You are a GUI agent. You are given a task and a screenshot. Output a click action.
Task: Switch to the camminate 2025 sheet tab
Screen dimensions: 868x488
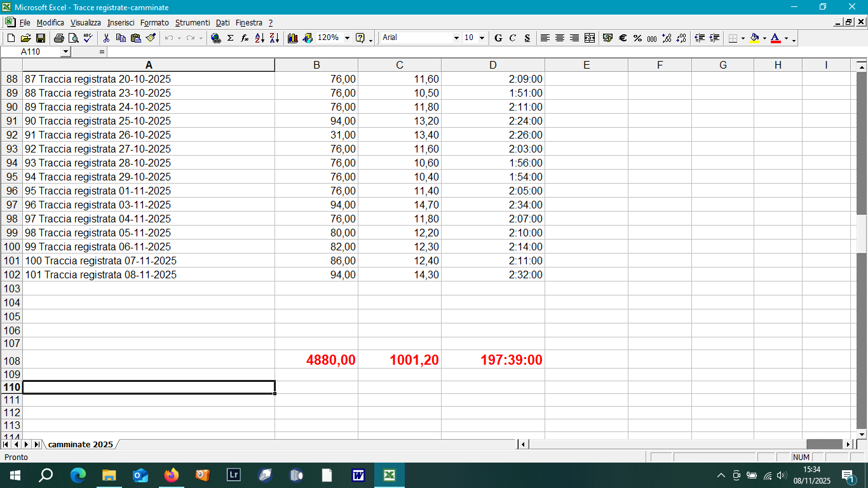click(80, 444)
